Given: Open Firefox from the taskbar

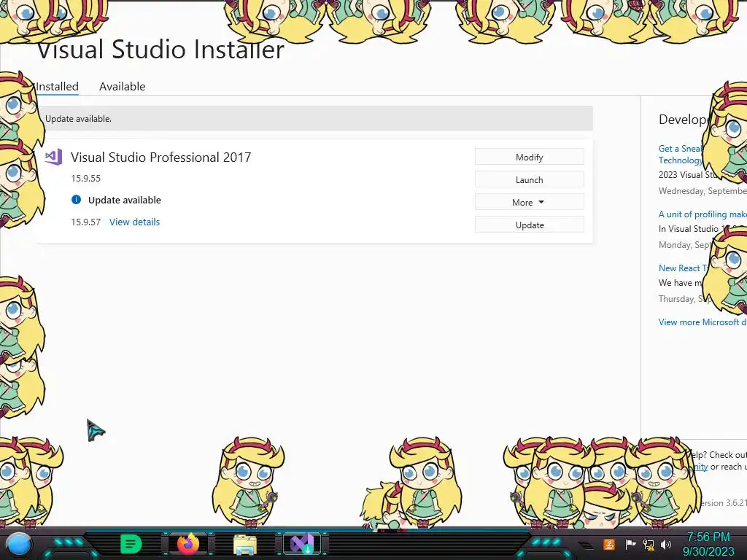Looking at the screenshot, I should point(188,544).
